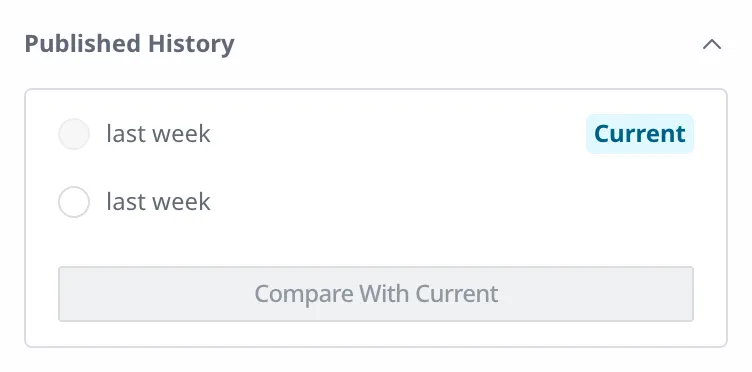Click the Current badge label
Screen dimensions: 752x372
(x=640, y=134)
